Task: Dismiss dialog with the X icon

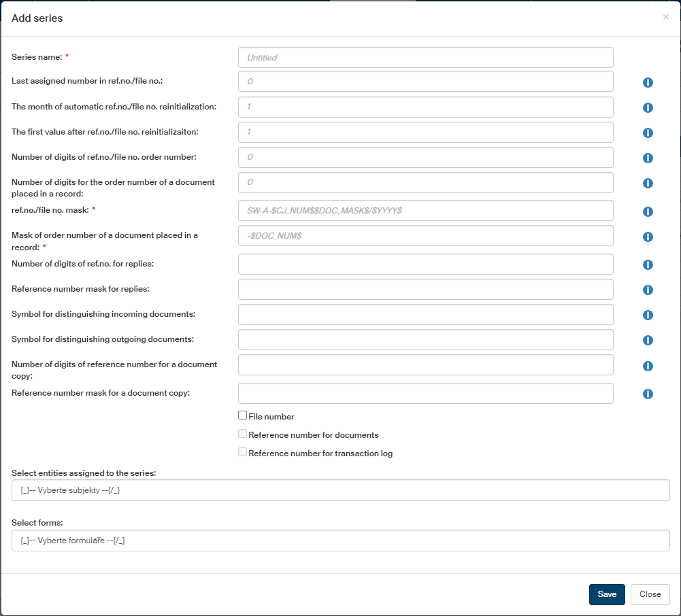Action: click(x=665, y=17)
